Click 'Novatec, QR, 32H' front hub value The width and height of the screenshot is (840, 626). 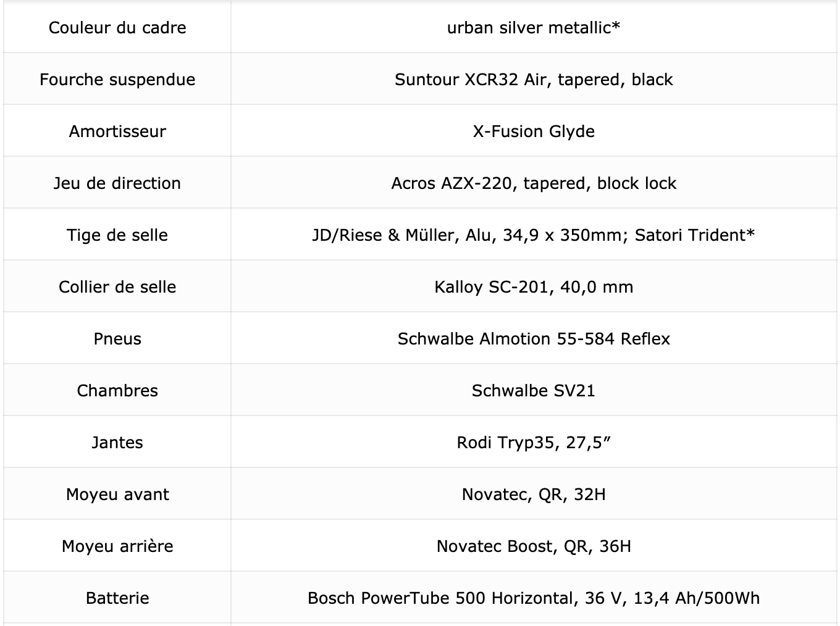coord(534,494)
